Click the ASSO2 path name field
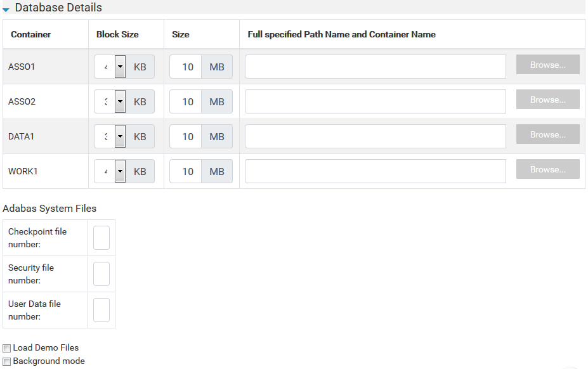This screenshot has width=588, height=369. 375,101
